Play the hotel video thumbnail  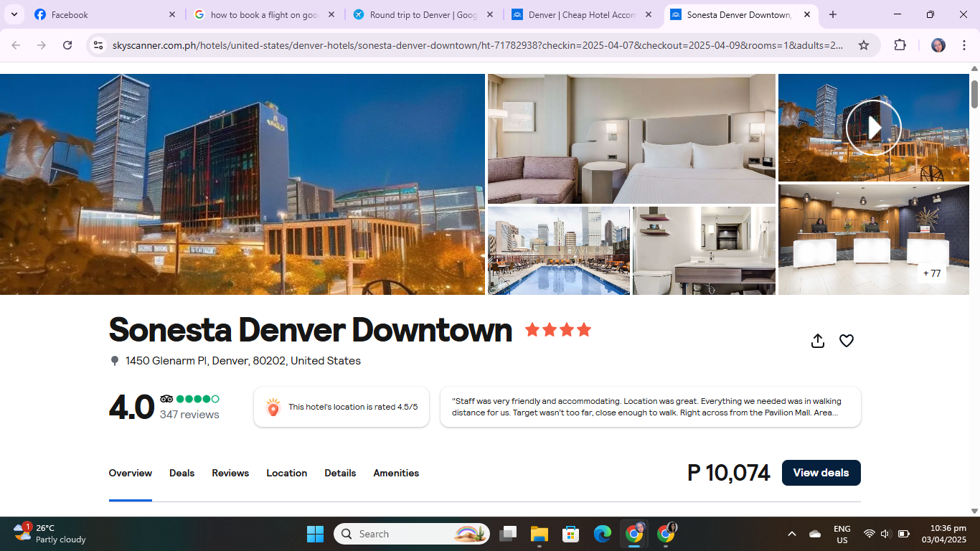pos(873,128)
